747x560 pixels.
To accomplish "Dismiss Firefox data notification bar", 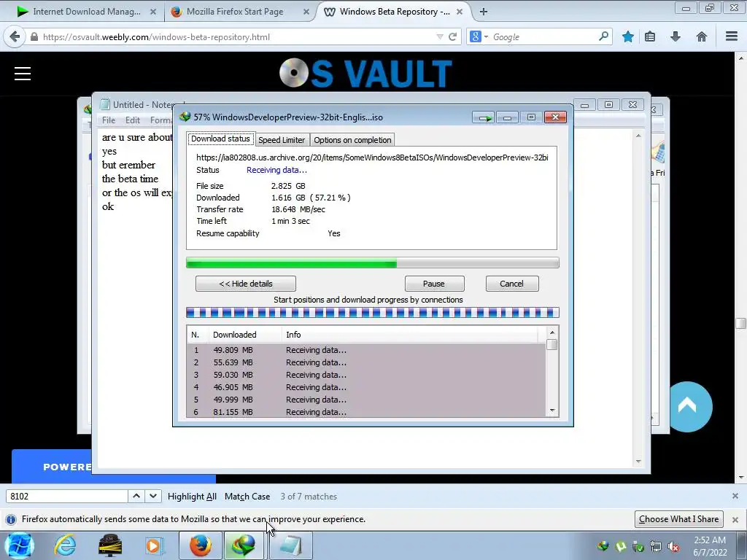I will 735,519.
